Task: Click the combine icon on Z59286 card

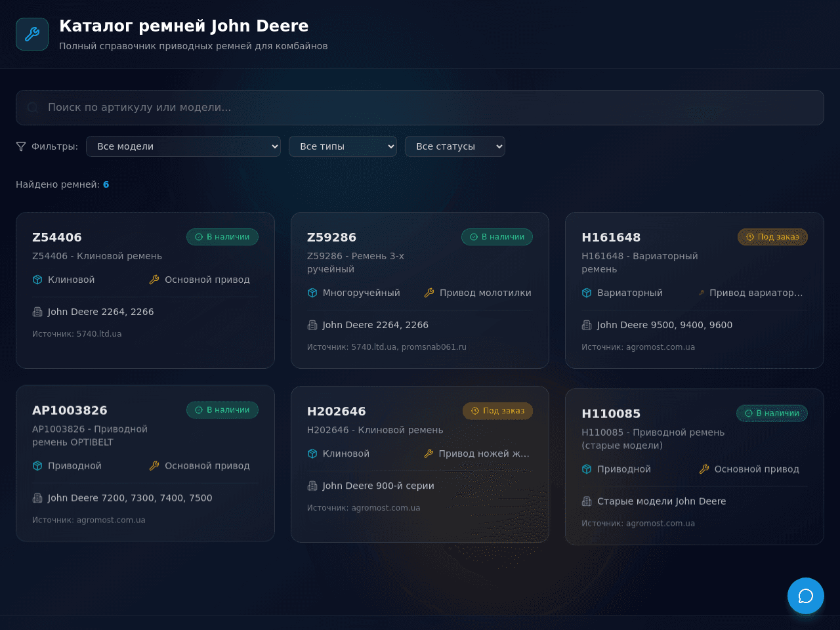Action: (312, 325)
